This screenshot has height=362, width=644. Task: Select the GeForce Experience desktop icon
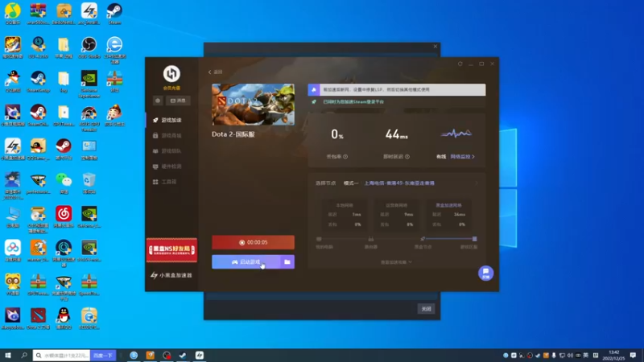coord(89,84)
